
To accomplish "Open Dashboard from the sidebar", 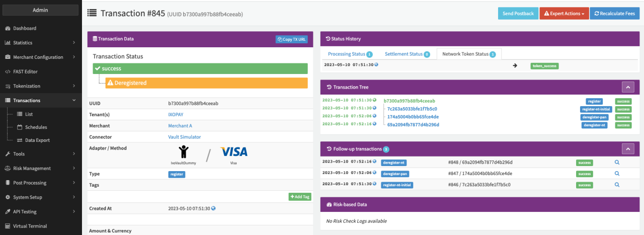I will point(25,28).
